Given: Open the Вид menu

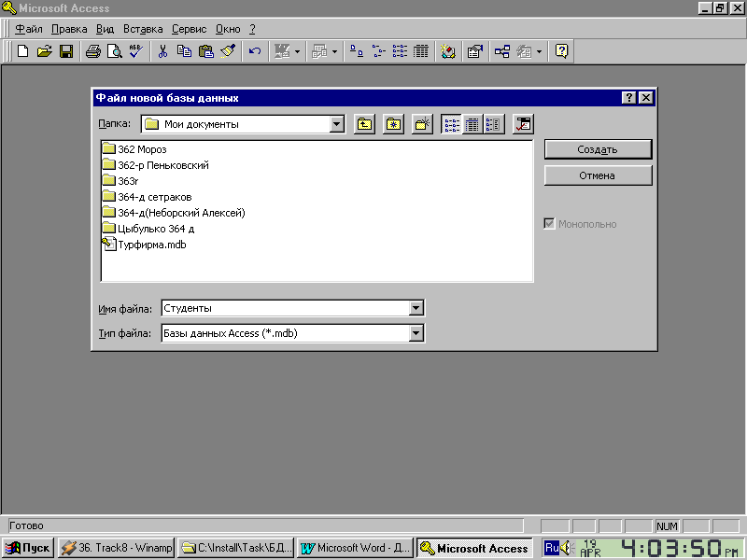Looking at the screenshot, I should [x=105, y=29].
